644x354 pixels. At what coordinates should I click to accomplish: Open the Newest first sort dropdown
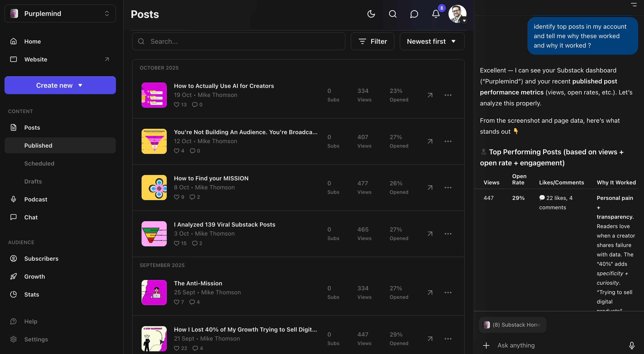tap(432, 42)
